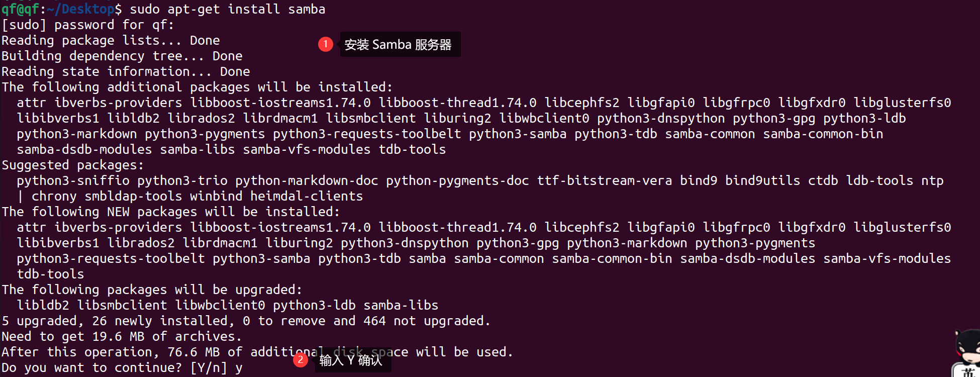Click the "ttf-bitstream-vera" suggested package name
This screenshot has height=377, width=980.
point(604,180)
